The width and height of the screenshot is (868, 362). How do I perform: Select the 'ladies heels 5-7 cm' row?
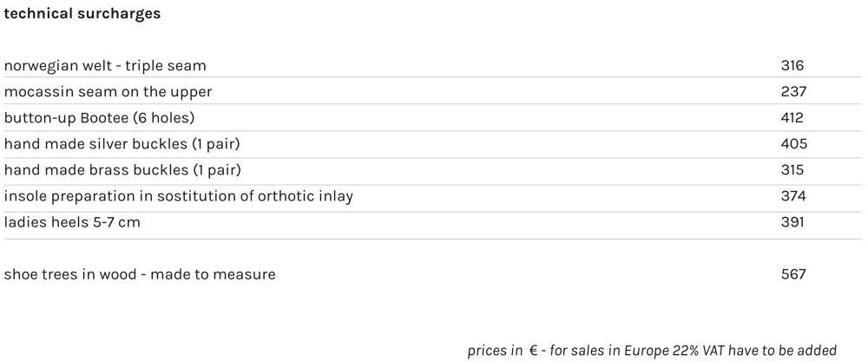72,222
